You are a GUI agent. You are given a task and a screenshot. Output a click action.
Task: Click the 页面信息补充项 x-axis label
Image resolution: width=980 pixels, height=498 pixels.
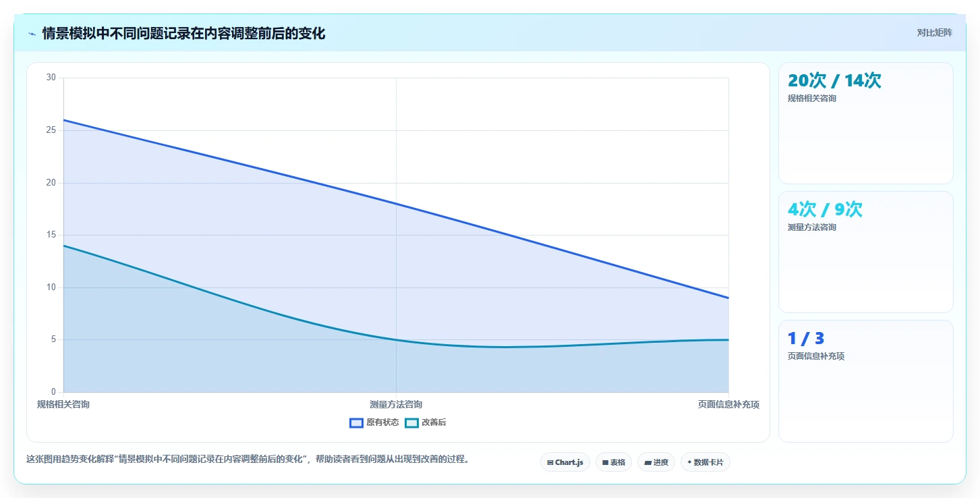tap(728, 404)
